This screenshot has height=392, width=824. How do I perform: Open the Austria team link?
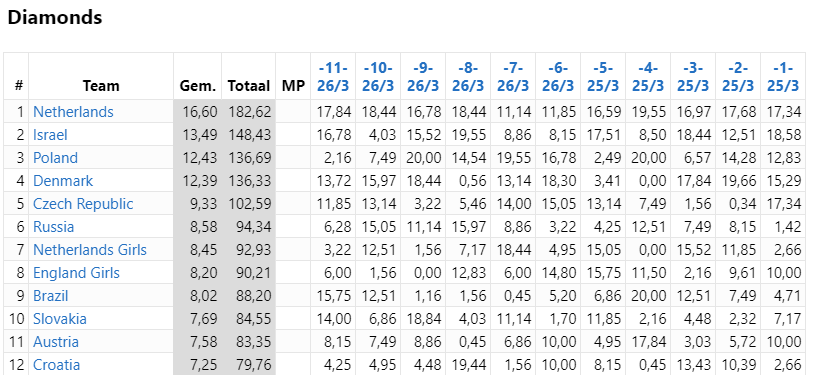[x=56, y=342]
